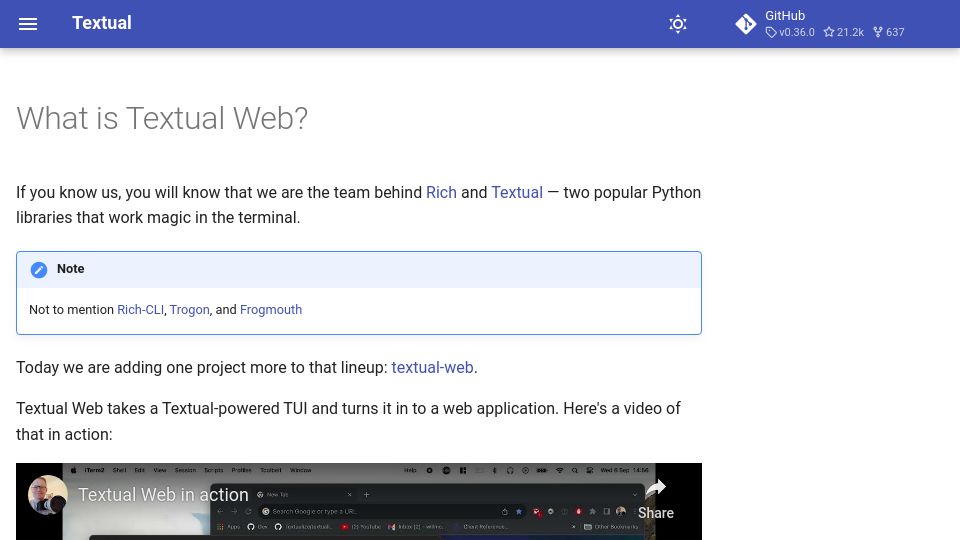Click the Textual site title
This screenshot has height=540, width=960.
tap(102, 23)
